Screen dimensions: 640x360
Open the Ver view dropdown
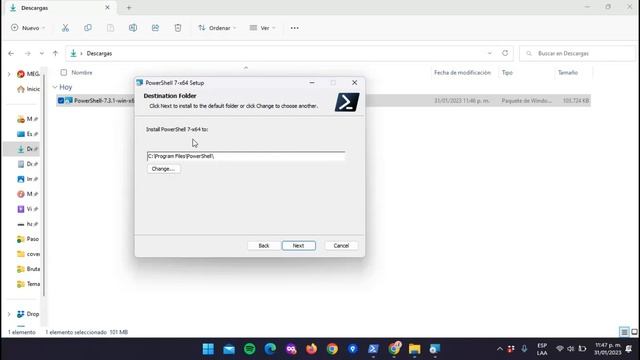point(262,28)
